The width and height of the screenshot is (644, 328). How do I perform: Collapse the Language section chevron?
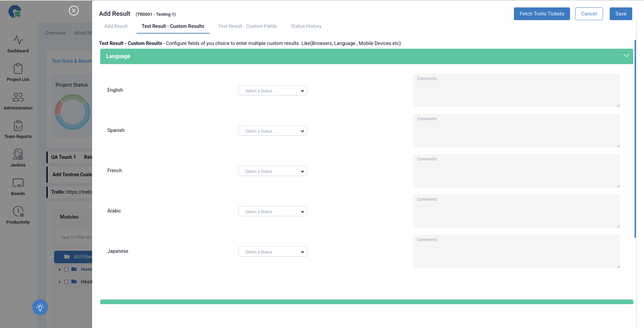(x=626, y=56)
